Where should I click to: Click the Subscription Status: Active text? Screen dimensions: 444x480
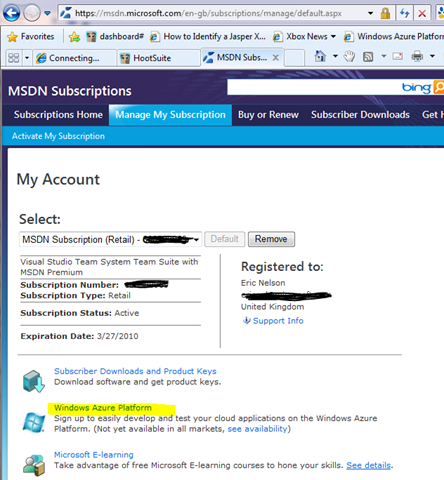click(80, 313)
